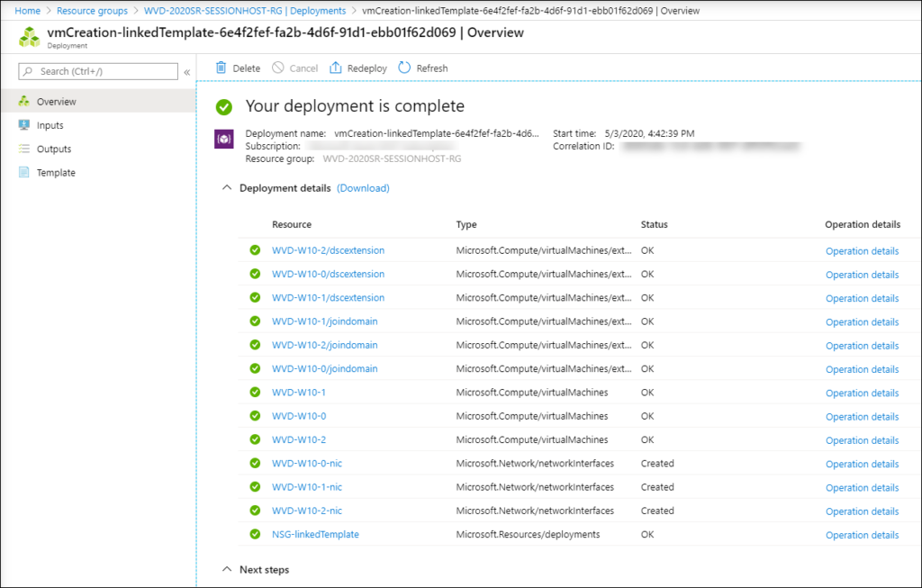The height and width of the screenshot is (588, 922).
Task: Click the Template sidebar icon
Action: 24,172
